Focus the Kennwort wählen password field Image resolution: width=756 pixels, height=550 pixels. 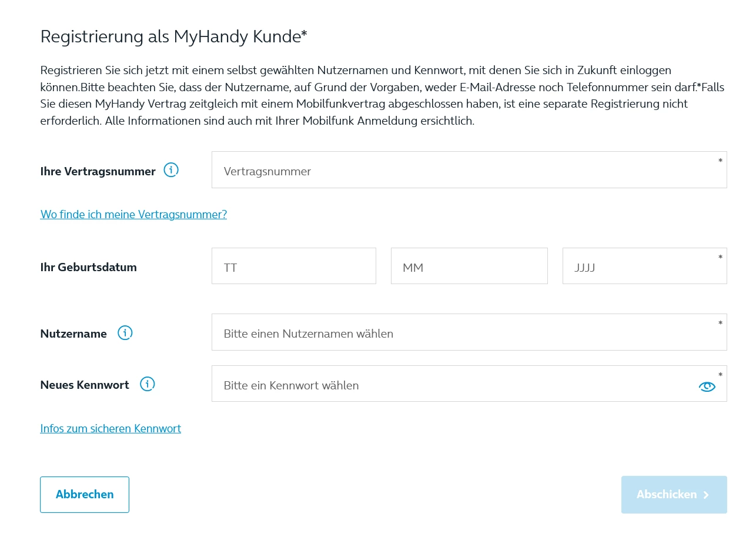[453, 385]
